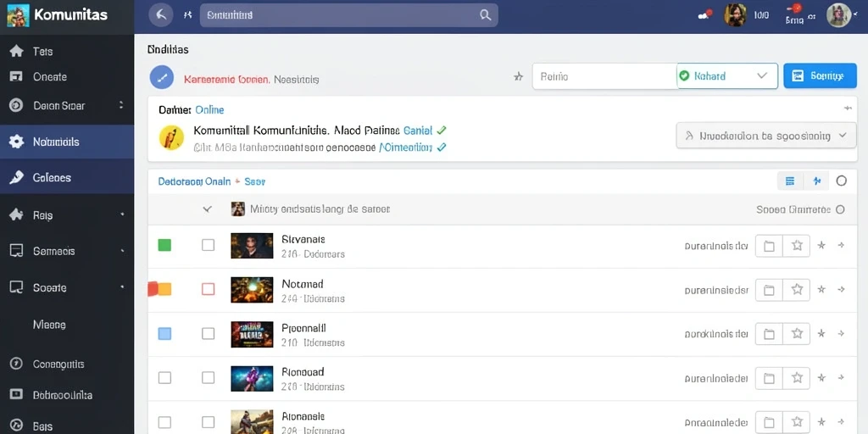
Task: Click the Soeate sidebar icon
Action: [x=17, y=287]
